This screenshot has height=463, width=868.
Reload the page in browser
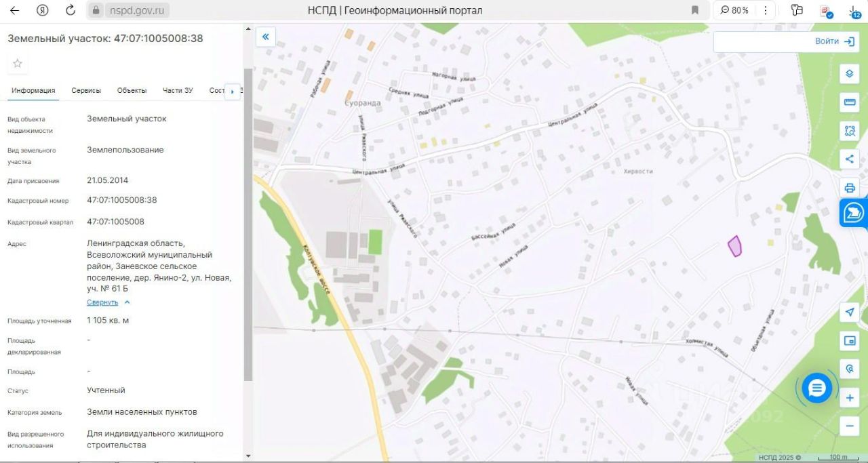(71, 10)
